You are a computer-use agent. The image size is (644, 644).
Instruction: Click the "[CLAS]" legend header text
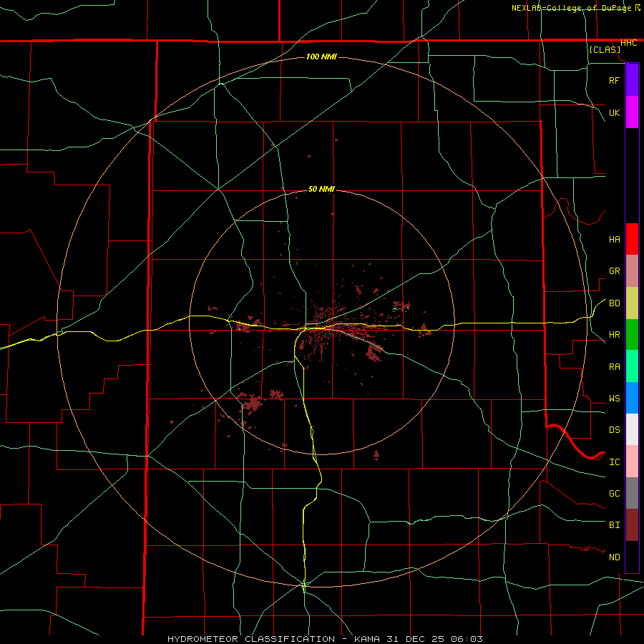[x=605, y=50]
